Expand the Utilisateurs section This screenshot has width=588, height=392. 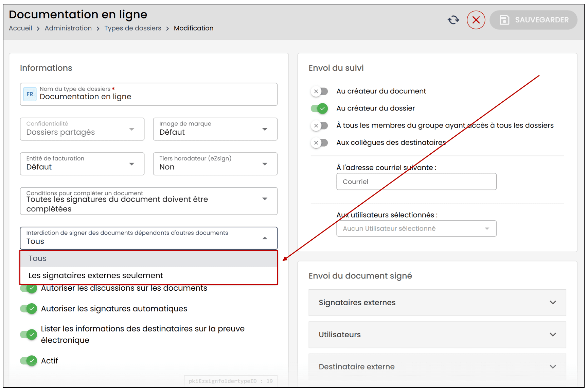(x=437, y=335)
